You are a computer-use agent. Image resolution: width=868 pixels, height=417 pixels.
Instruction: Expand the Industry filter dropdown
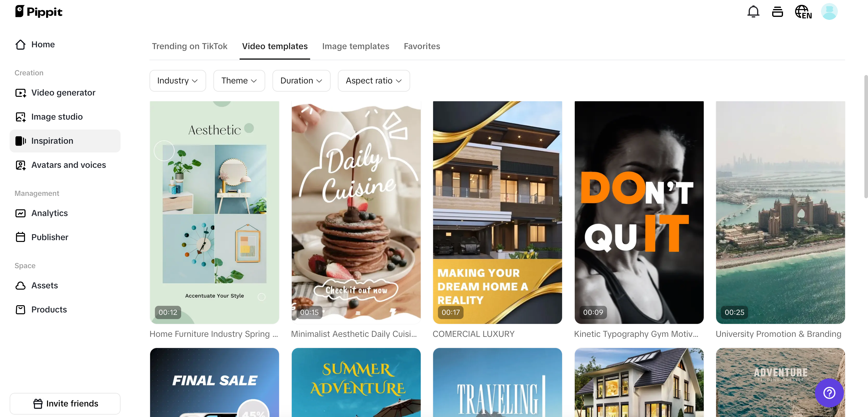pos(178,81)
